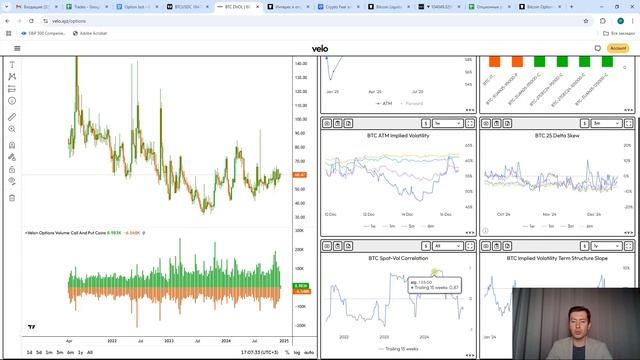Screen dimensions: 640x360
Task: Toggle the 1w series in ATM Implied Volatility legend
Action: point(370,226)
